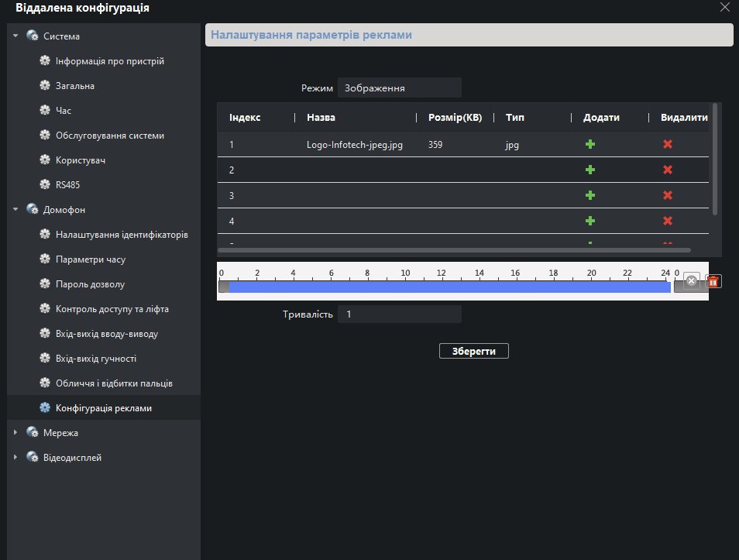Add image to index 4 row

click(x=590, y=221)
